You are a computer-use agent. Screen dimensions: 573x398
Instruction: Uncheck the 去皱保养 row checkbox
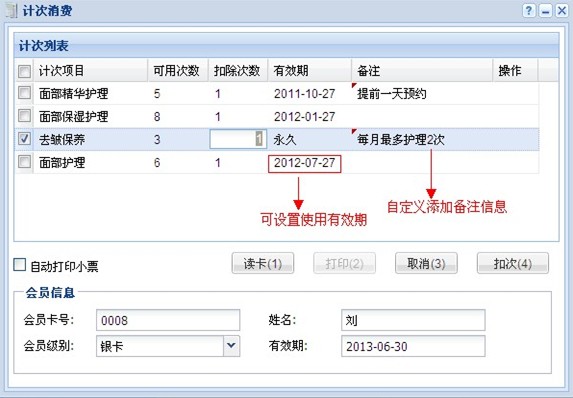pyautogui.click(x=24, y=139)
